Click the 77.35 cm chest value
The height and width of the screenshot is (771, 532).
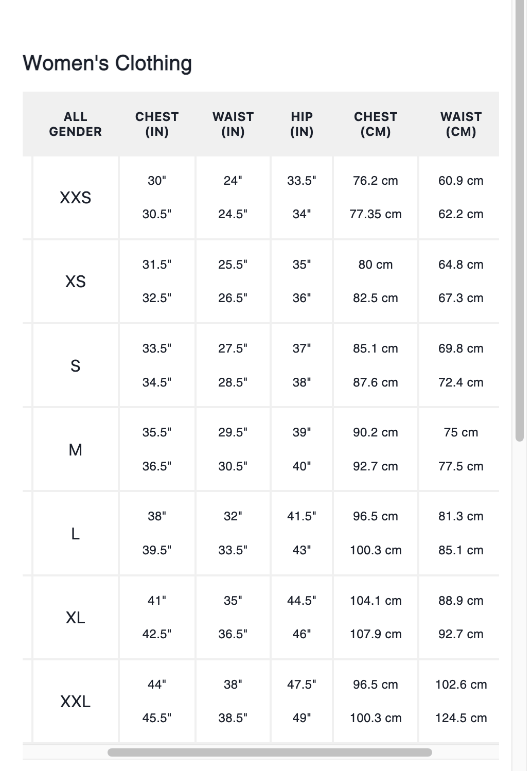376,214
